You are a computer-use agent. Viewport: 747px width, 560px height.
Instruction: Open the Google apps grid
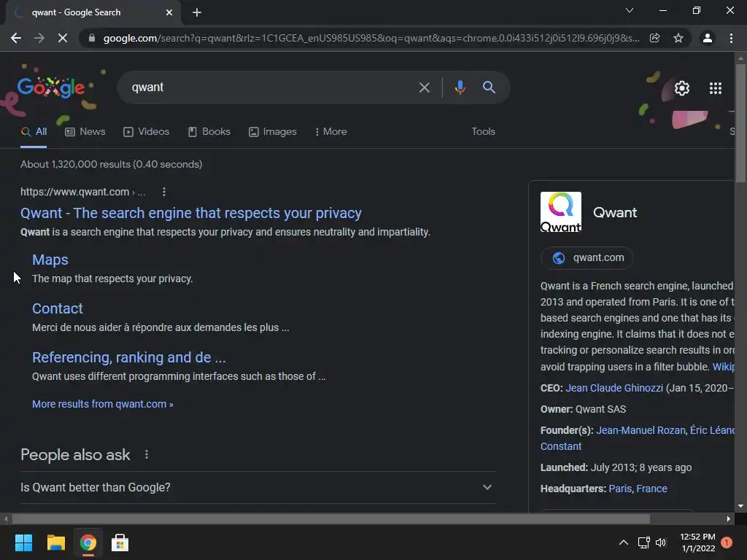click(715, 88)
